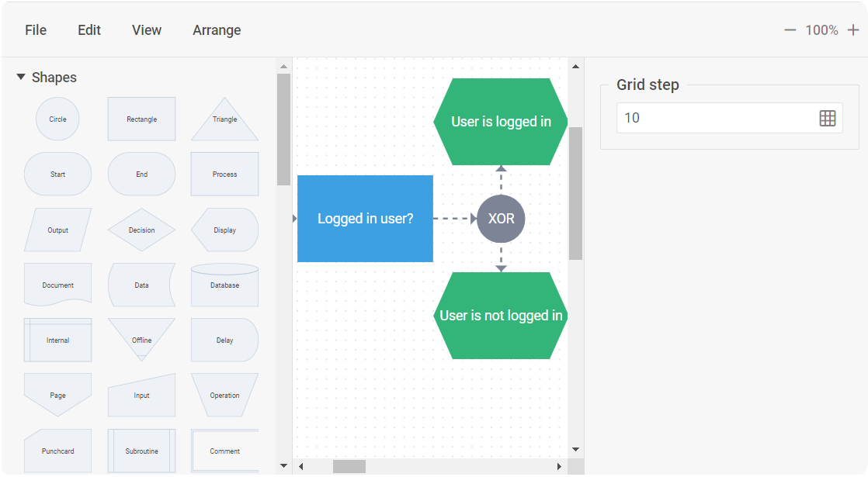Choose the Punchcard shape
Screen dimensions: 868x477
pyautogui.click(x=57, y=451)
